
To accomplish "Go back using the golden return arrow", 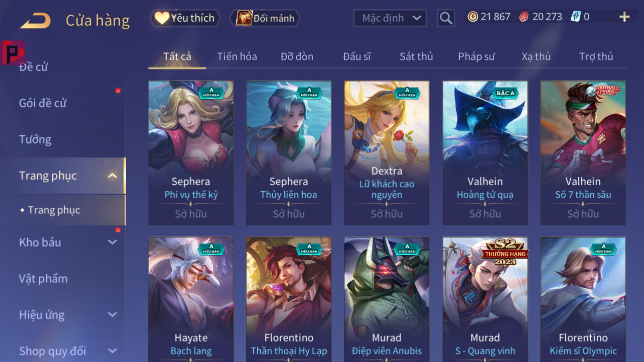I will point(36,20).
